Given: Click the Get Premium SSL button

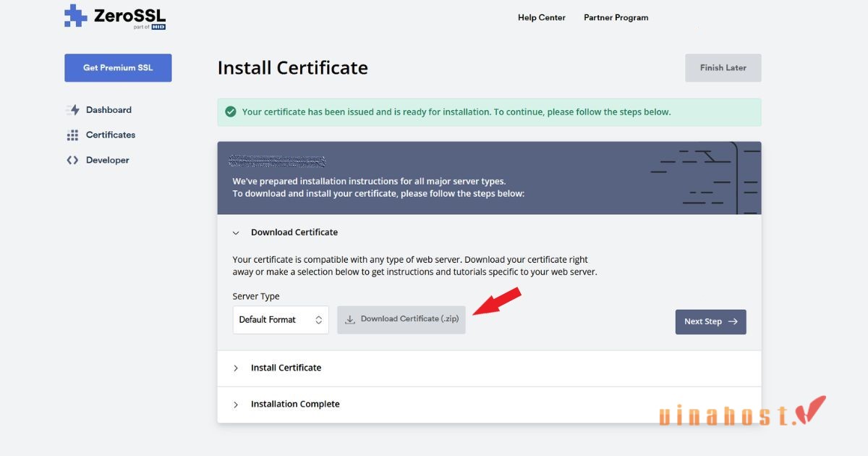Looking at the screenshot, I should [x=118, y=67].
